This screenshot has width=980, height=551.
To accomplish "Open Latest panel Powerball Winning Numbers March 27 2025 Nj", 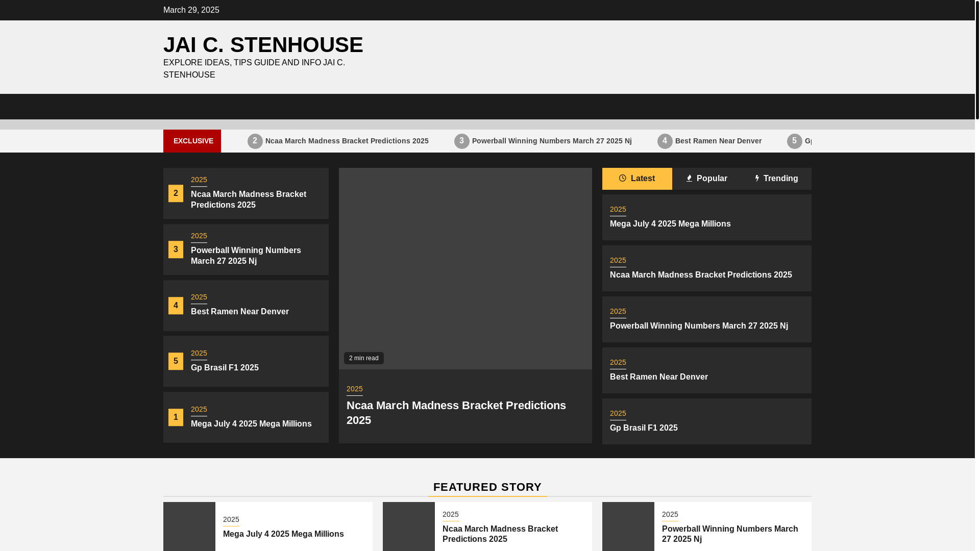I will [699, 325].
